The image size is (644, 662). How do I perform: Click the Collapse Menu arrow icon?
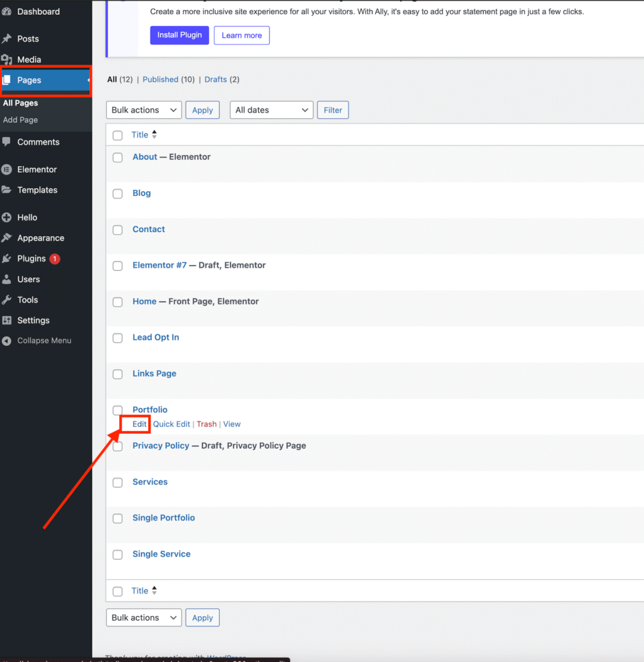coord(6,341)
